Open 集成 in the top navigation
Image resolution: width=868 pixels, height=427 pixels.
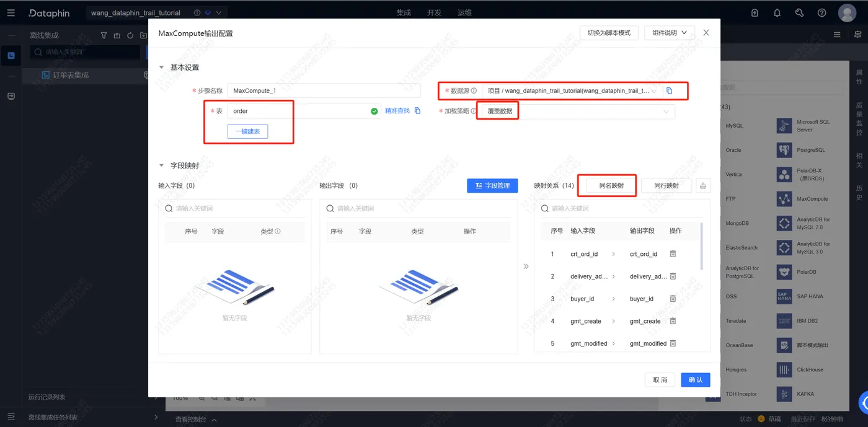click(404, 13)
